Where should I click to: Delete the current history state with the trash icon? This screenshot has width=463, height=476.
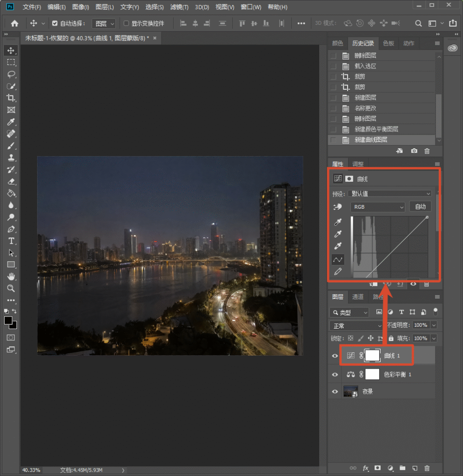427,151
